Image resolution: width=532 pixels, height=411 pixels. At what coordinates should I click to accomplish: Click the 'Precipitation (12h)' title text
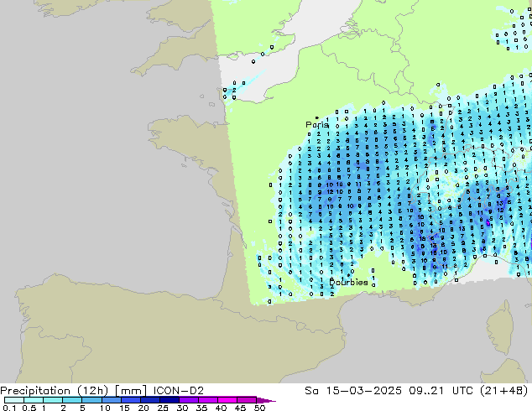click(x=55, y=391)
